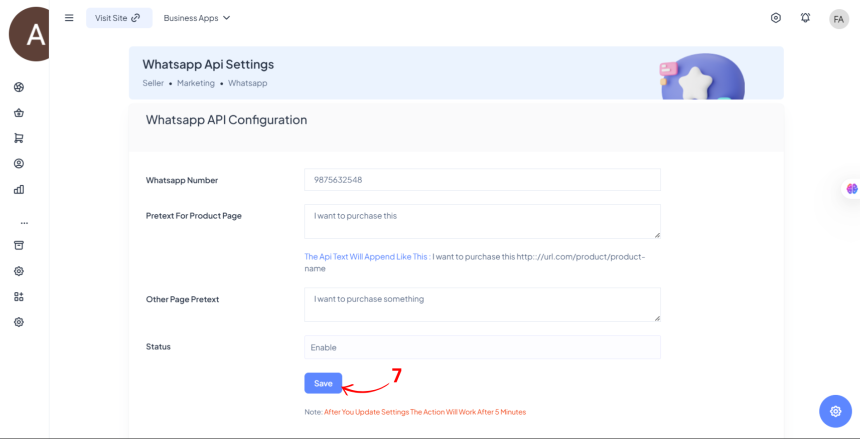This screenshot has height=439, width=860.
Task: Open the Status Enable dropdown
Action: point(482,347)
